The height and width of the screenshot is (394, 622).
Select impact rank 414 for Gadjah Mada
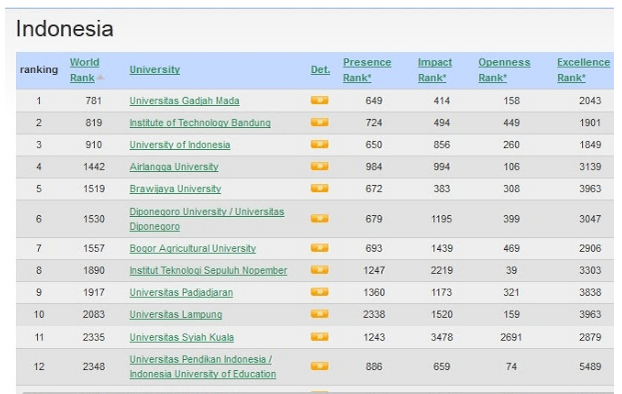[442, 101]
